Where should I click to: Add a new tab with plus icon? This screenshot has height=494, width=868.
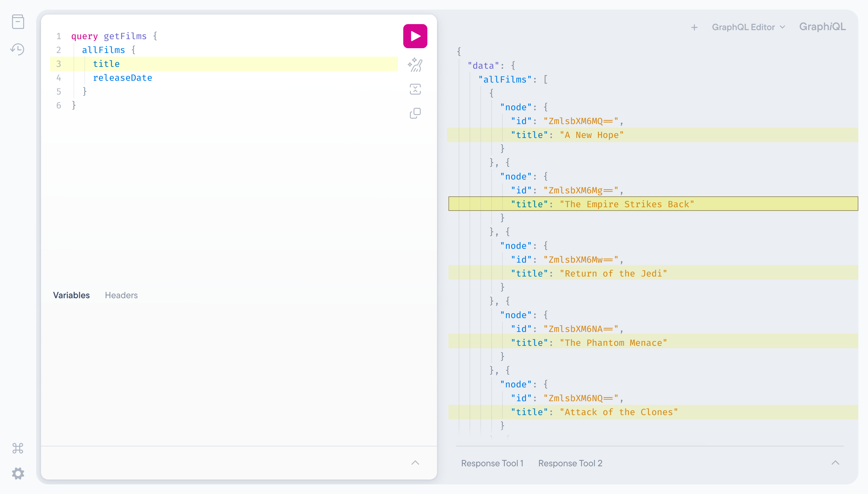coord(694,27)
